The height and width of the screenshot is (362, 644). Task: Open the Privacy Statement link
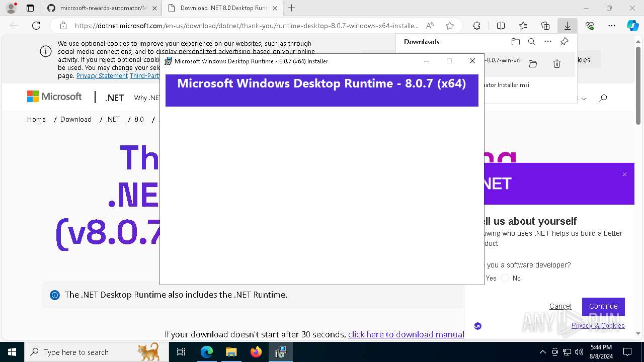102,76
